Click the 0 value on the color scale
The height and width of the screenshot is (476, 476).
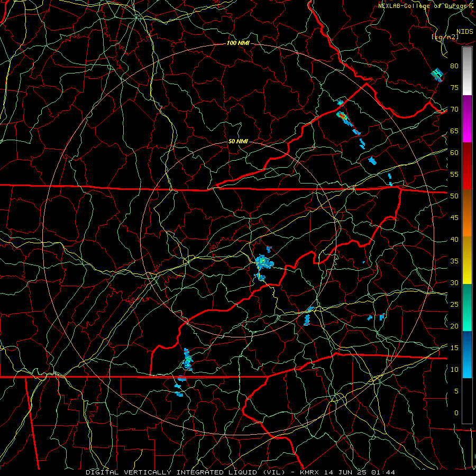[x=456, y=413]
